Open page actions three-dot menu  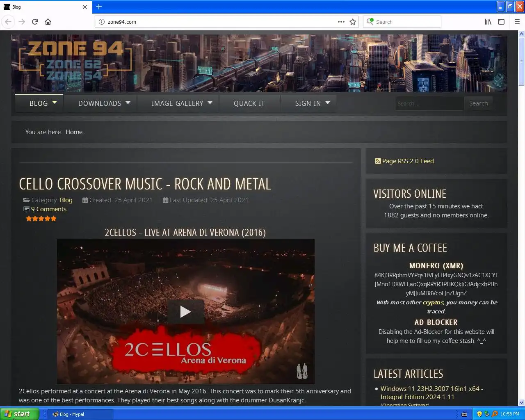[x=341, y=22]
